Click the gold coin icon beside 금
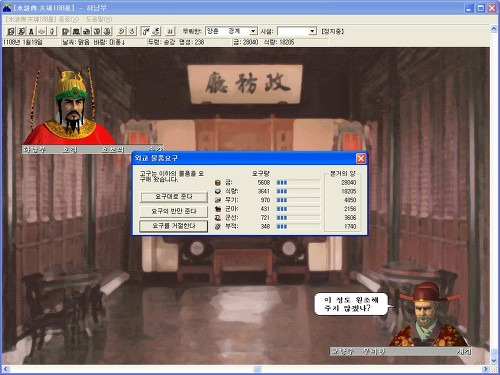The image size is (500, 375). 218,182
